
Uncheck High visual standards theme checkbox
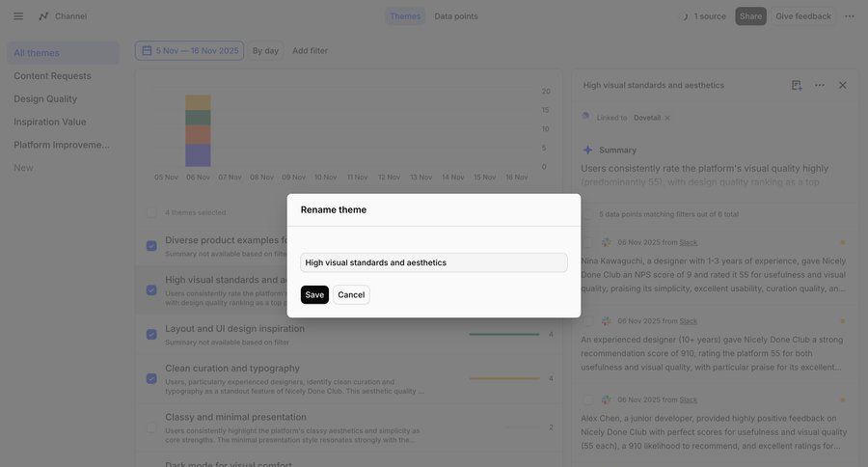[x=151, y=290]
